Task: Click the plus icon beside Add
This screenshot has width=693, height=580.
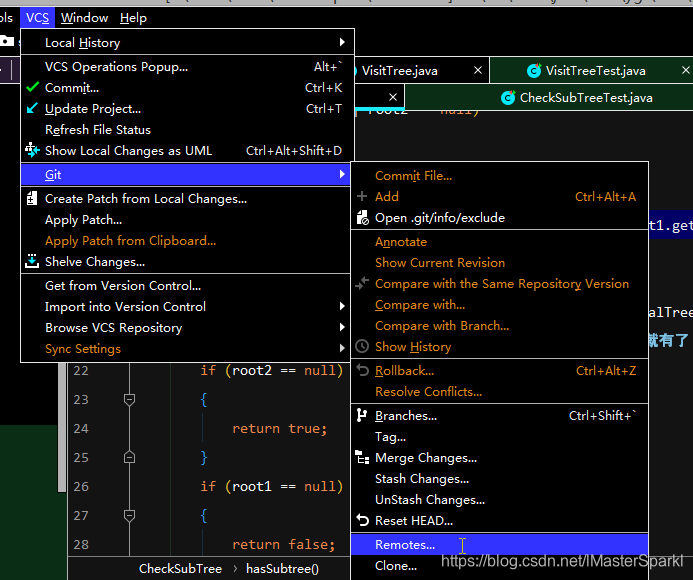Action: (x=362, y=196)
